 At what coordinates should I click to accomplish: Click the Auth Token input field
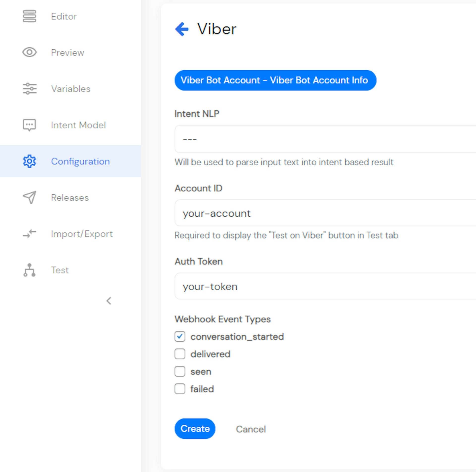[x=324, y=286]
